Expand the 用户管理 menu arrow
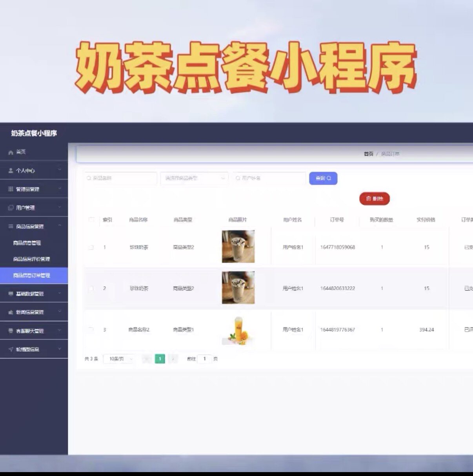This screenshot has width=473, height=476. point(60,207)
